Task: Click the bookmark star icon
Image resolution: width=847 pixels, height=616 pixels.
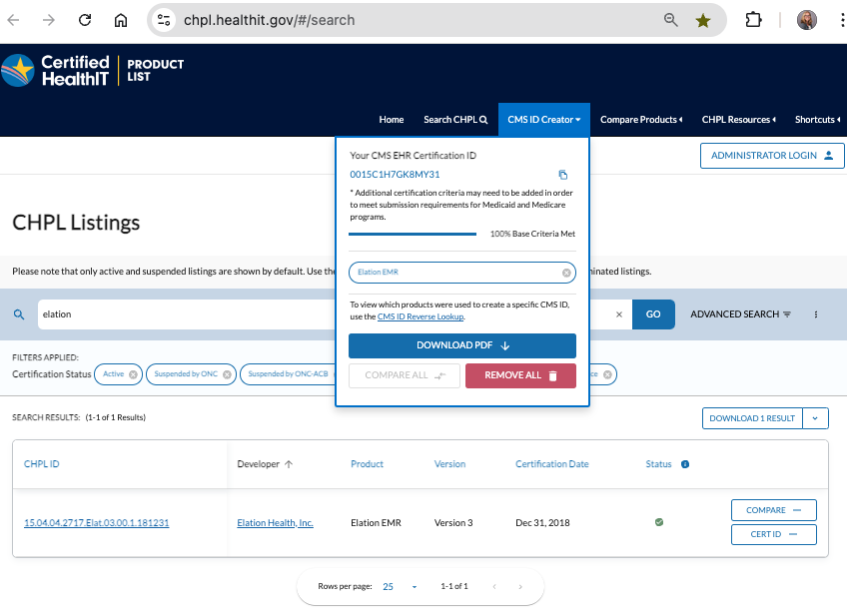Action: tap(703, 21)
